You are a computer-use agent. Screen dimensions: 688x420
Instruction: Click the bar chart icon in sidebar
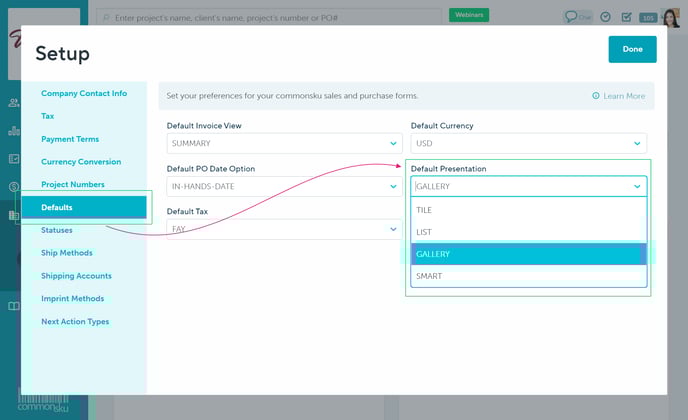pyautogui.click(x=14, y=130)
